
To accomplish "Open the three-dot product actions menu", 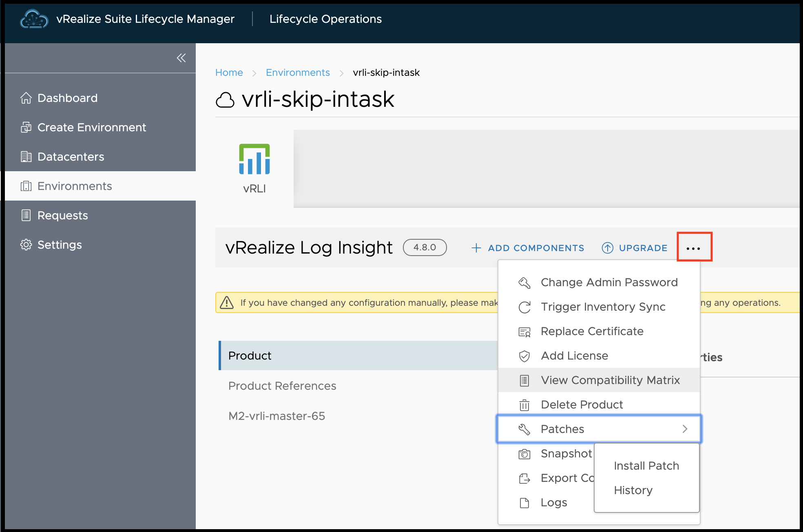I will coord(693,248).
